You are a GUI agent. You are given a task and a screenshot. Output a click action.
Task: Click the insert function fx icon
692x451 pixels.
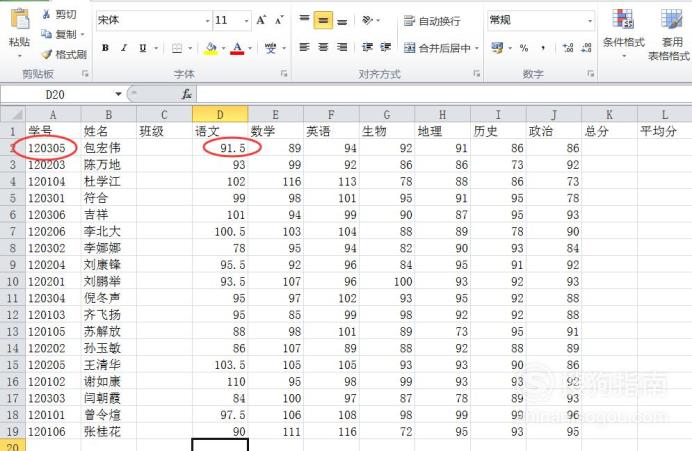(187, 94)
